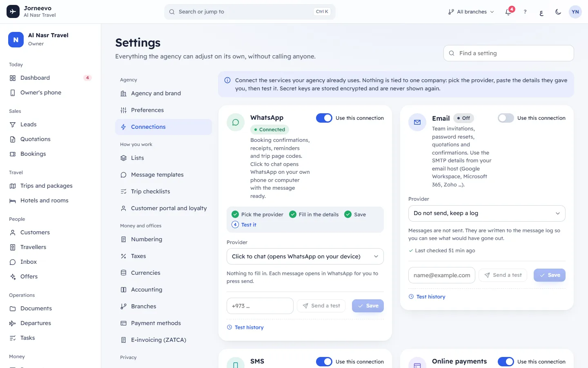Open Numbering settings section

pos(163,240)
